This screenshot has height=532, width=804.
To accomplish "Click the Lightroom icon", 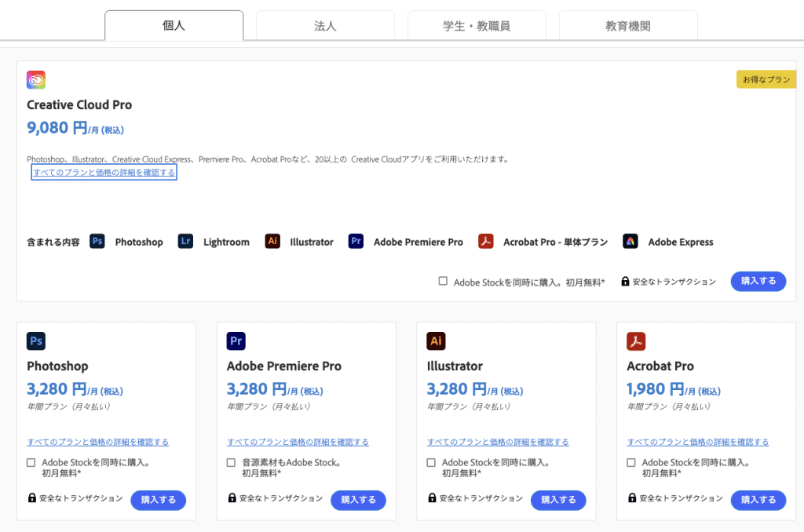I will tap(185, 241).
